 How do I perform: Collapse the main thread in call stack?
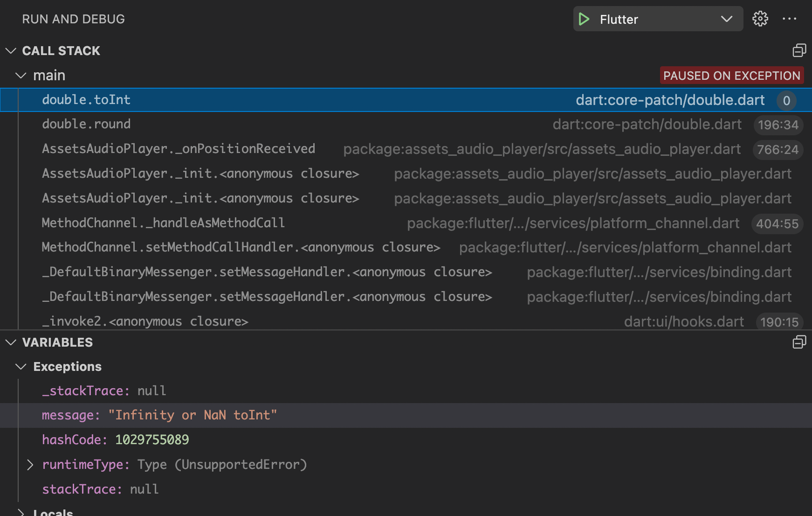(x=21, y=75)
